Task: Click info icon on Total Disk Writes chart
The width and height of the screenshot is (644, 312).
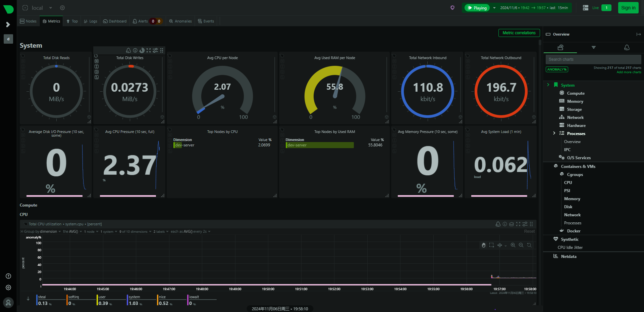Action: click(135, 50)
